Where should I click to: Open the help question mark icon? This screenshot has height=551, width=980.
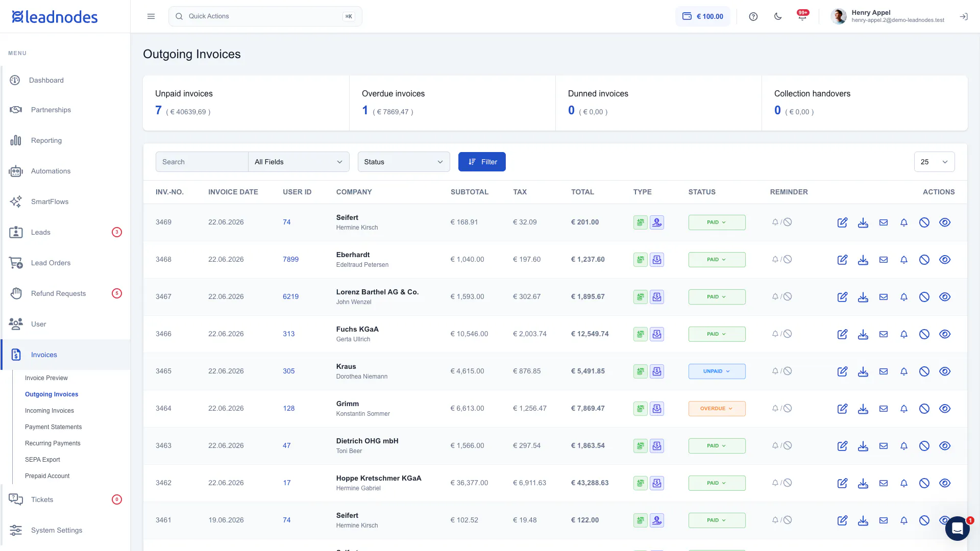click(x=753, y=16)
